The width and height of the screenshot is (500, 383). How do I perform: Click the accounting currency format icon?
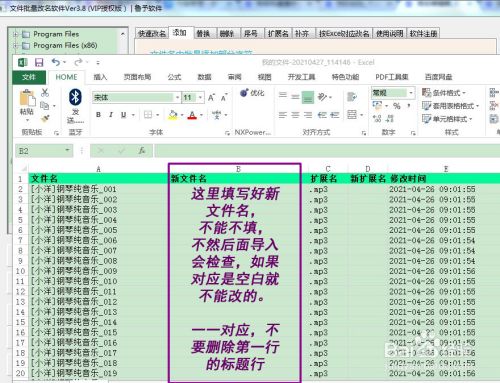pyautogui.click(x=377, y=106)
